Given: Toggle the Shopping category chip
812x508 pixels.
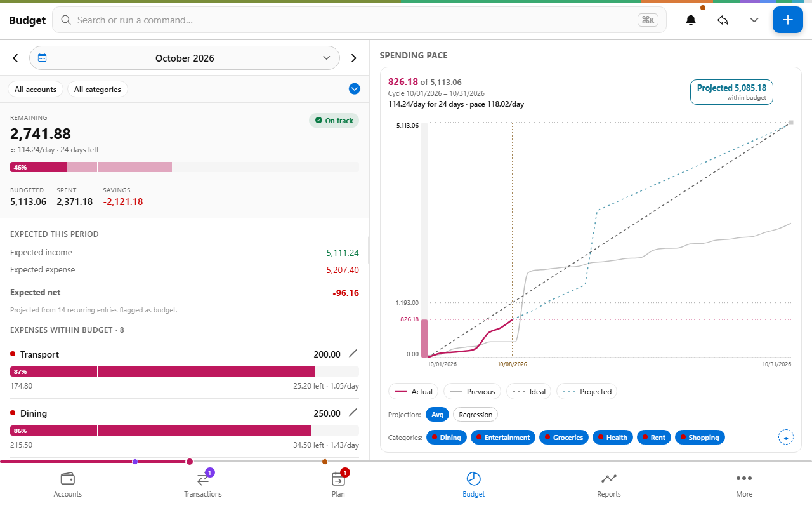Looking at the screenshot, I should click(x=700, y=438).
